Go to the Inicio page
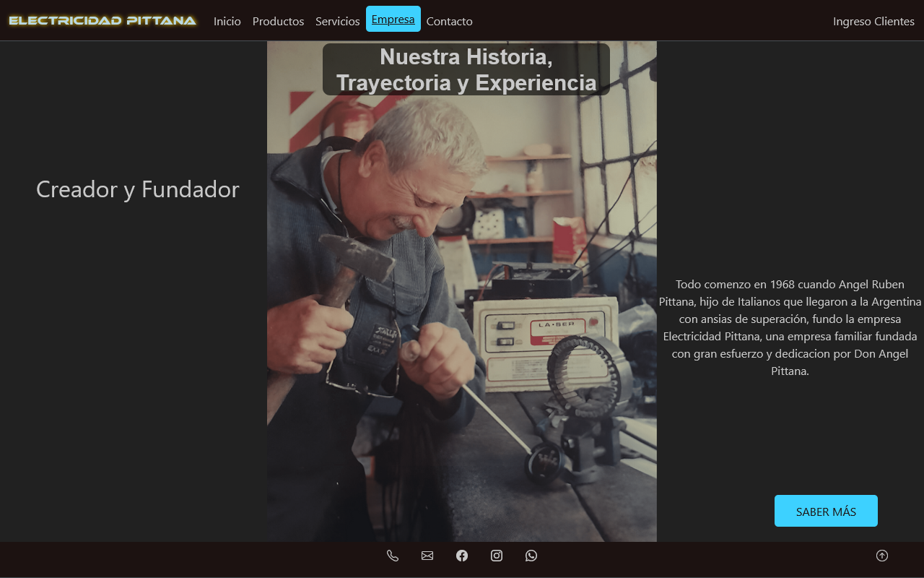The height and width of the screenshot is (578, 924). pyautogui.click(x=227, y=21)
